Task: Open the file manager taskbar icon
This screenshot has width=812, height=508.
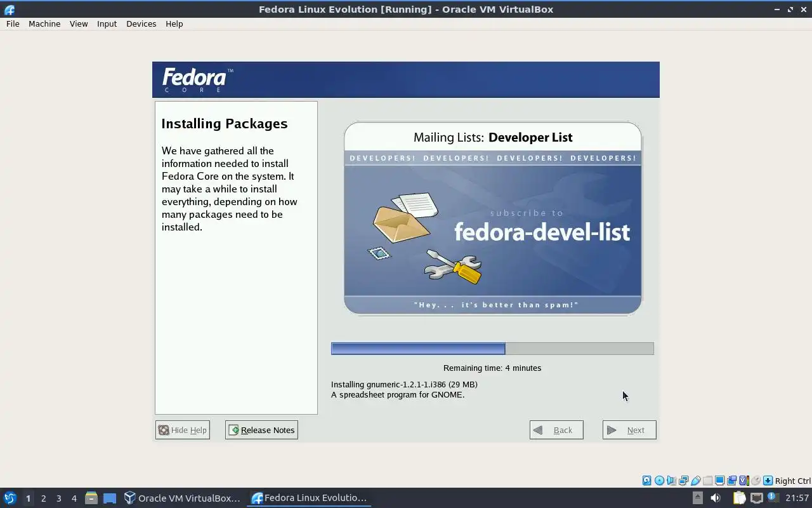Action: pyautogui.click(x=91, y=498)
